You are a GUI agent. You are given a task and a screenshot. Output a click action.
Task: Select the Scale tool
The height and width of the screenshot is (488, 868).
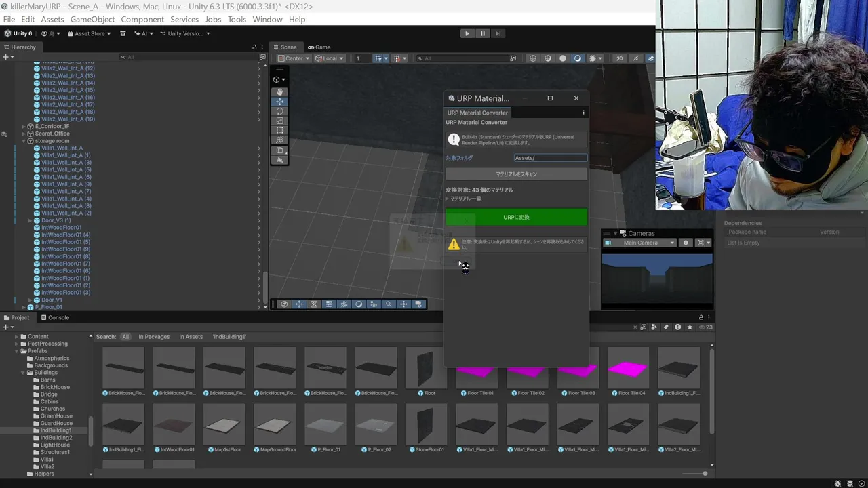pos(280,121)
